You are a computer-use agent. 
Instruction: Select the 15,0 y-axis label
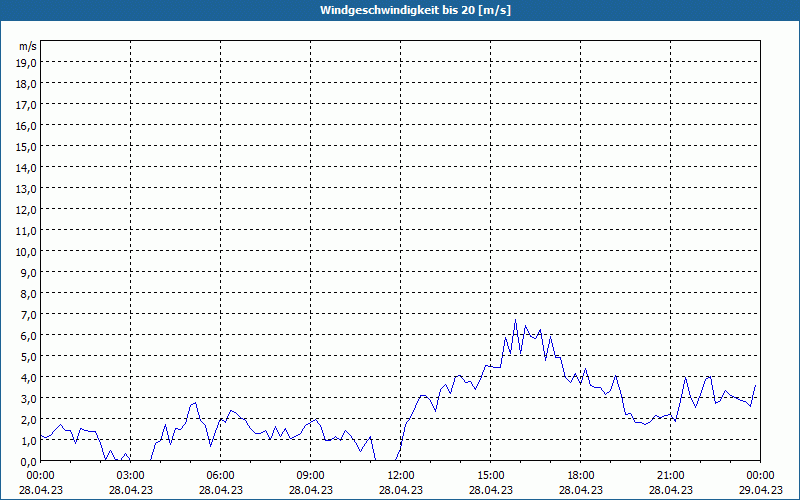(x=27, y=146)
